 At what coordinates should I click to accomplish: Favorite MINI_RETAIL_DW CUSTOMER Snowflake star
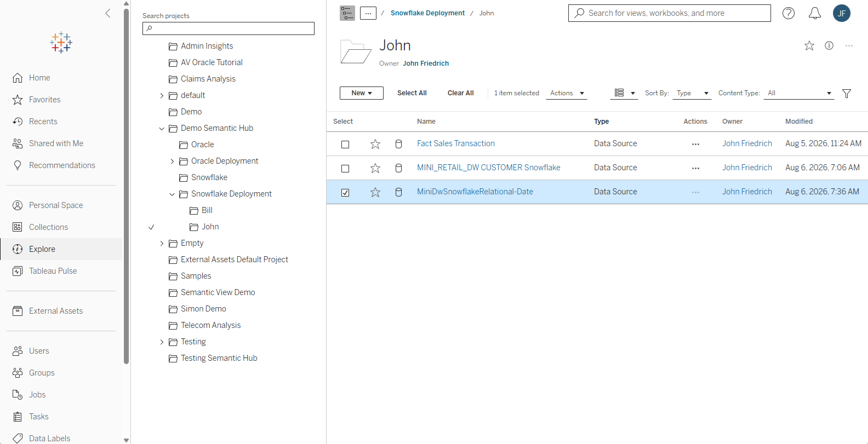(x=375, y=168)
